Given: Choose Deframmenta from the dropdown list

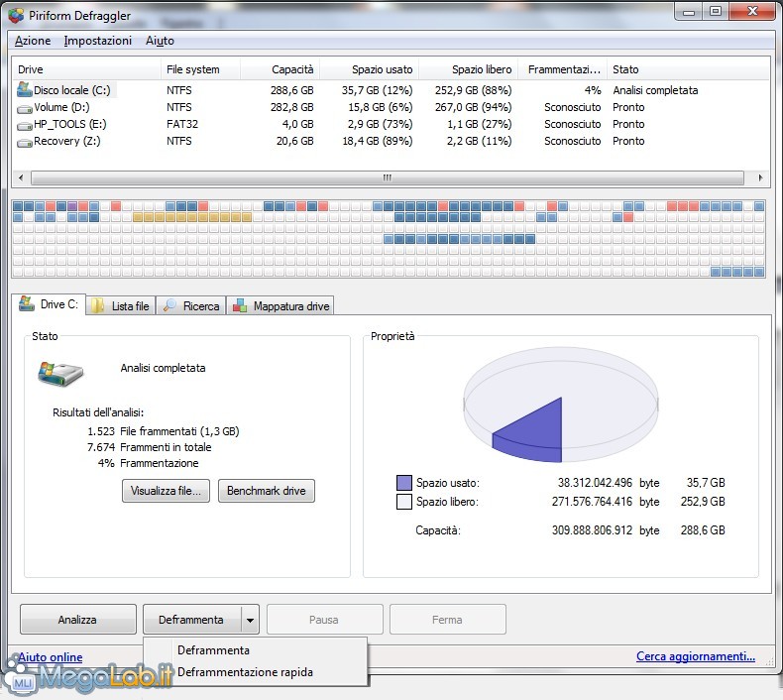Looking at the screenshot, I should pos(213,650).
